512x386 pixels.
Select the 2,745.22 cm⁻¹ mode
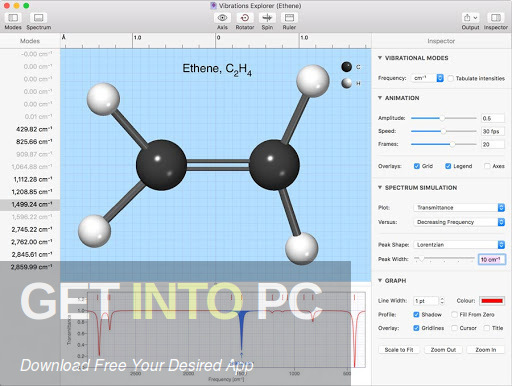point(30,229)
